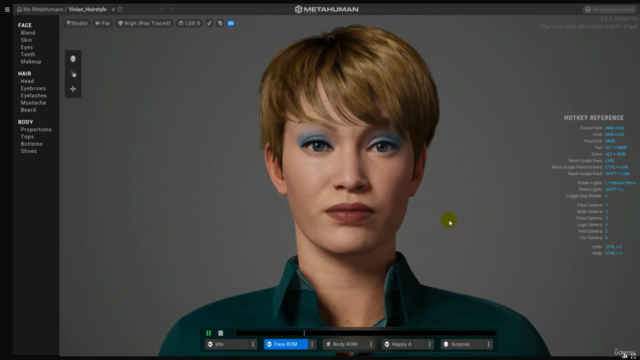Open the Teeth settings
The height and width of the screenshot is (360, 640).
click(28, 54)
